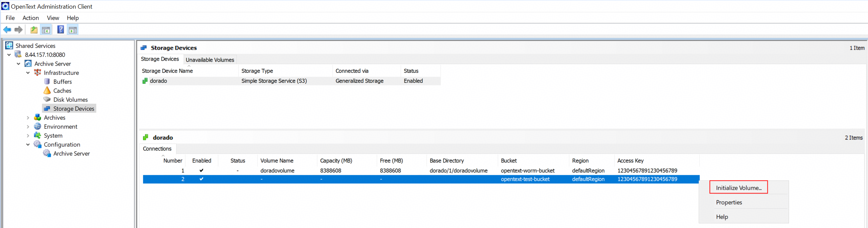Click the Buffers cylinder icon
Viewport: 868px width, 228px height.
[x=47, y=82]
